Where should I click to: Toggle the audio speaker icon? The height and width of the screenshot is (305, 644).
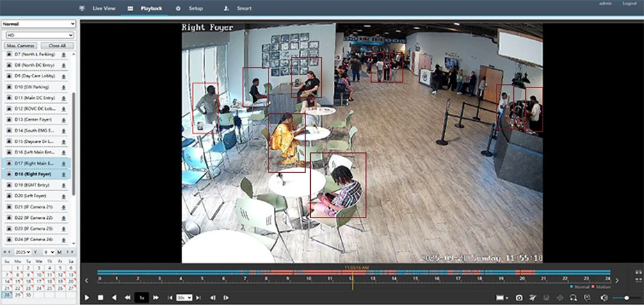click(x=604, y=297)
